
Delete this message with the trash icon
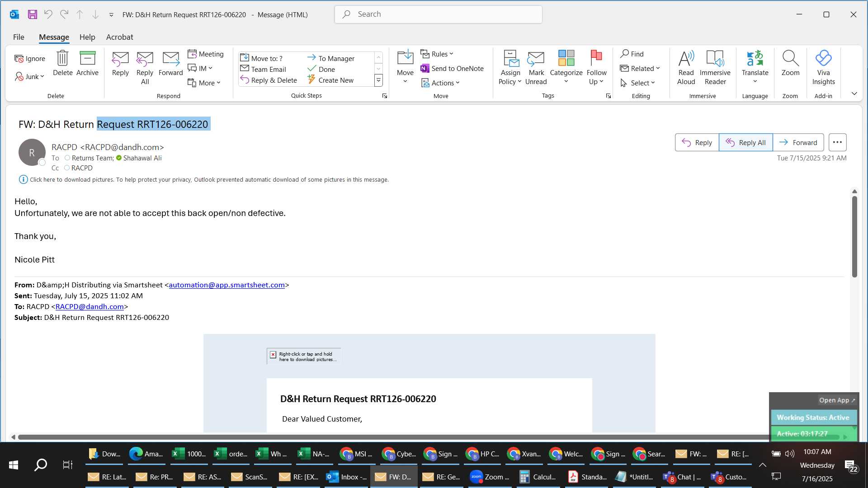(x=62, y=63)
